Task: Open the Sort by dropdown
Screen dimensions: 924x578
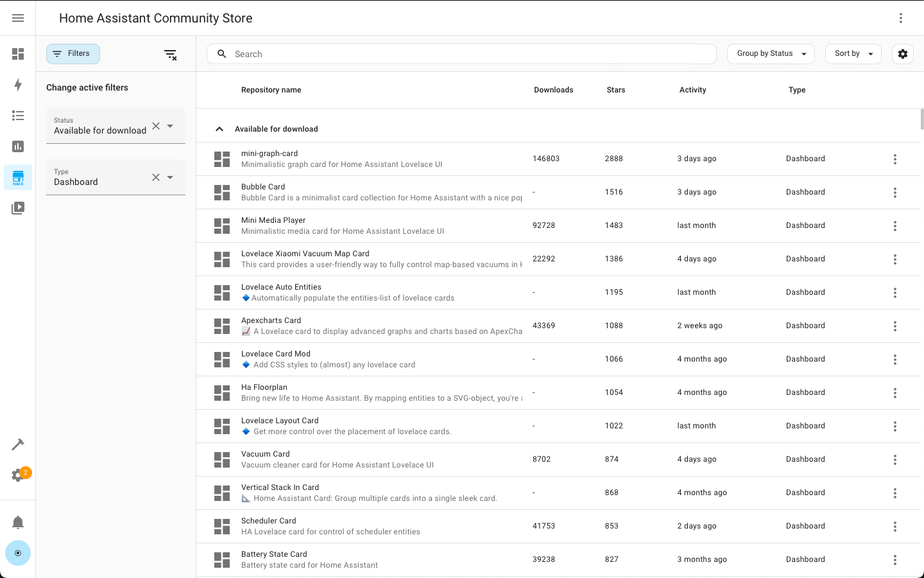Action: point(853,53)
